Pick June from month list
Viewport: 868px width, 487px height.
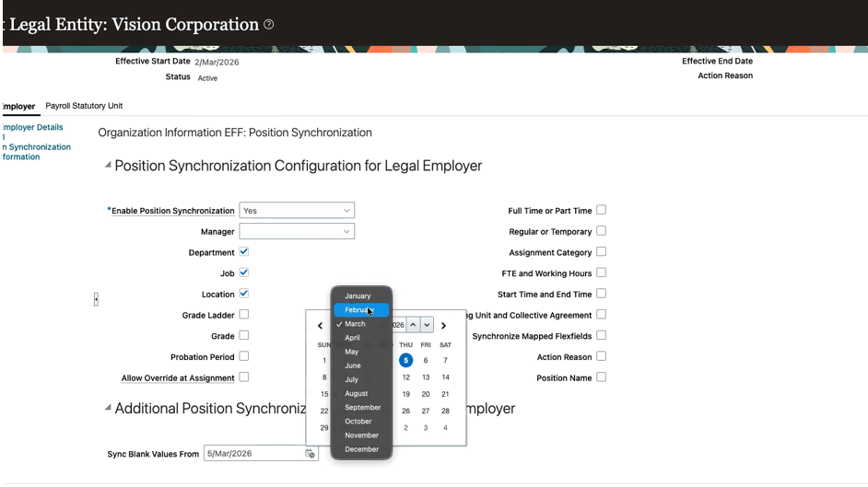[361, 365]
